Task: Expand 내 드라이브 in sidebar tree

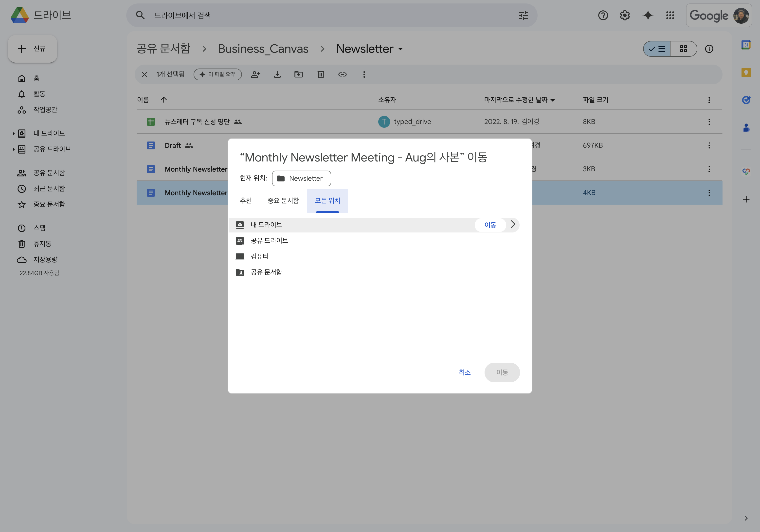Action: click(x=14, y=133)
